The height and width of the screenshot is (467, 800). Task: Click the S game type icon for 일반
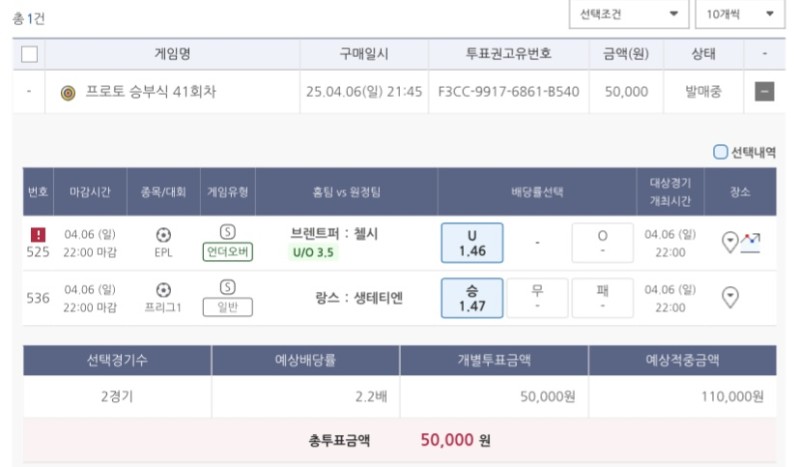[228, 287]
